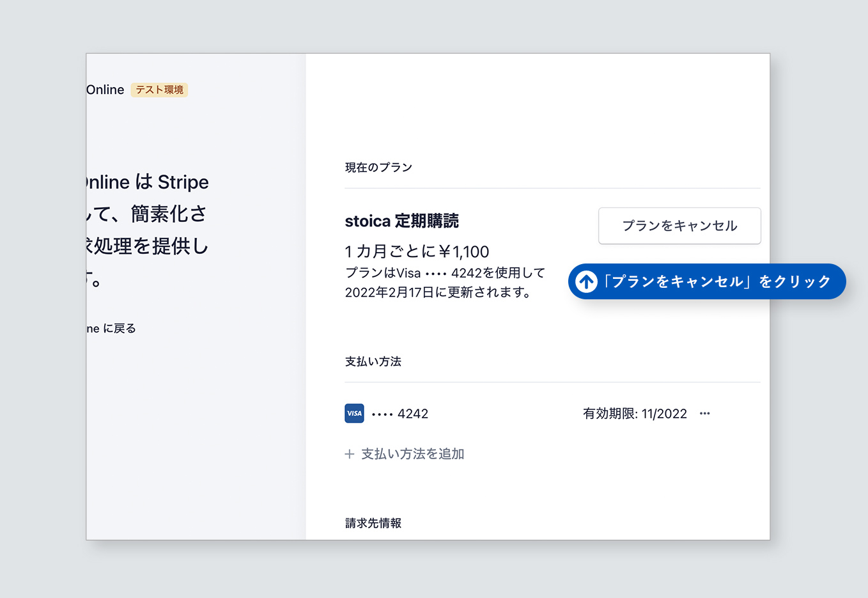Screen dimensions: 868x598
Task: Click the Online name beside テスト環境 badge
Action: pyautogui.click(x=105, y=90)
